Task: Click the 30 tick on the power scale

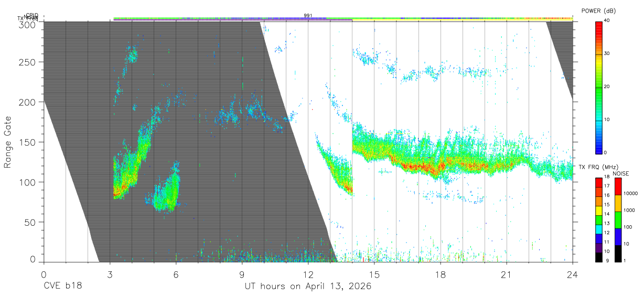Action: click(606, 54)
